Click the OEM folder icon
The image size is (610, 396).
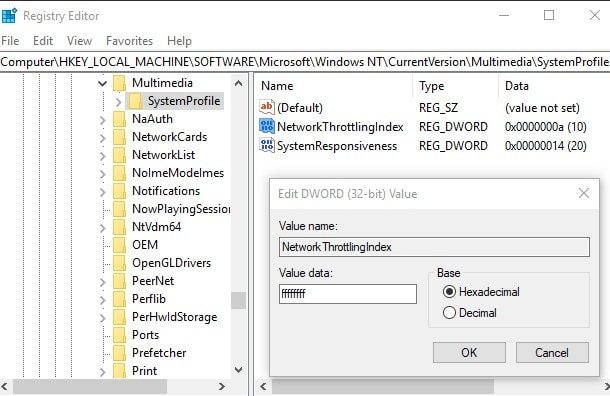pos(119,245)
